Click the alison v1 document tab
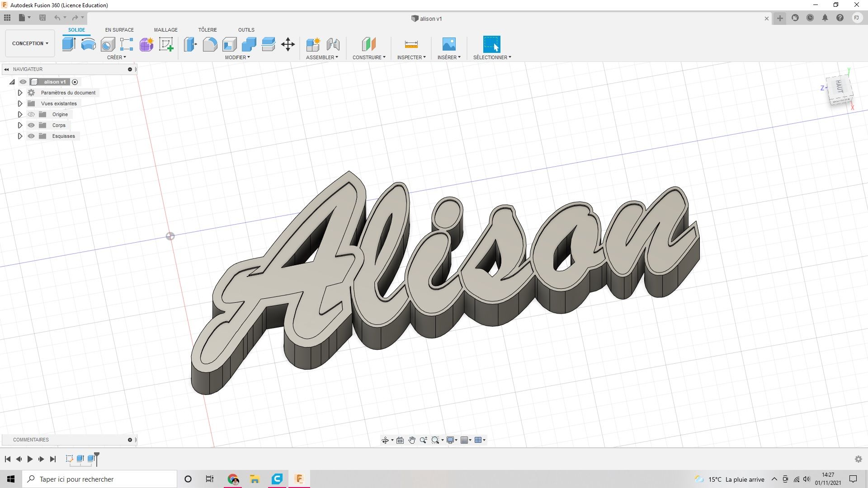The width and height of the screenshot is (868, 488). 427,19
